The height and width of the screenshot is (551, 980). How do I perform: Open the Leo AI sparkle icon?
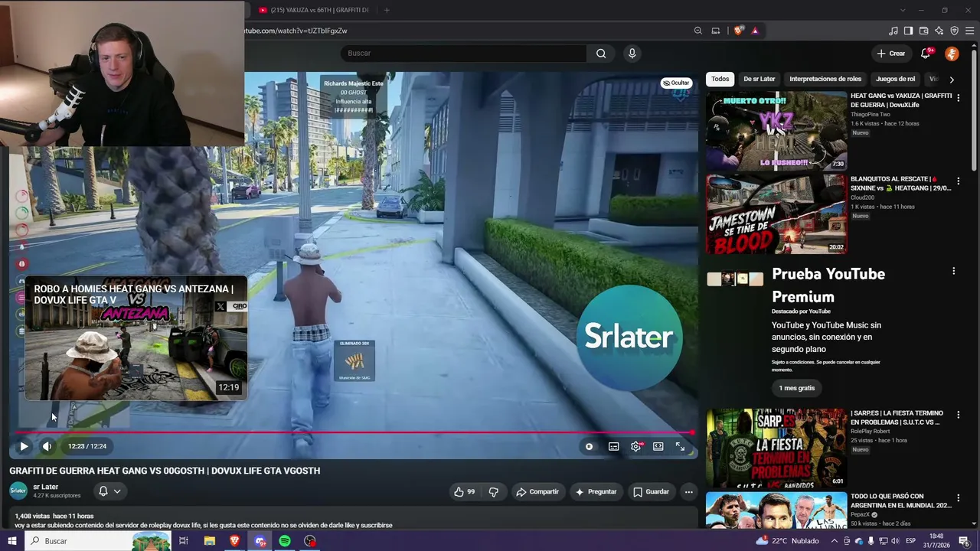coord(939,31)
